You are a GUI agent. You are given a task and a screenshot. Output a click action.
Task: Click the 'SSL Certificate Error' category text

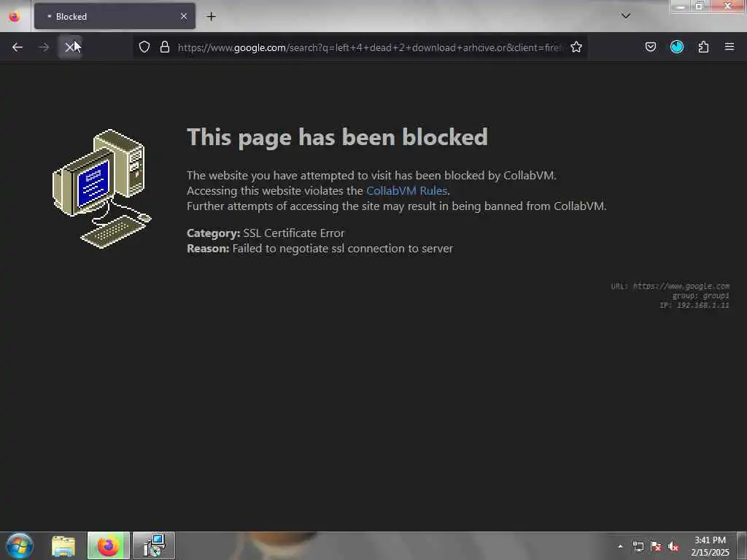coord(294,233)
